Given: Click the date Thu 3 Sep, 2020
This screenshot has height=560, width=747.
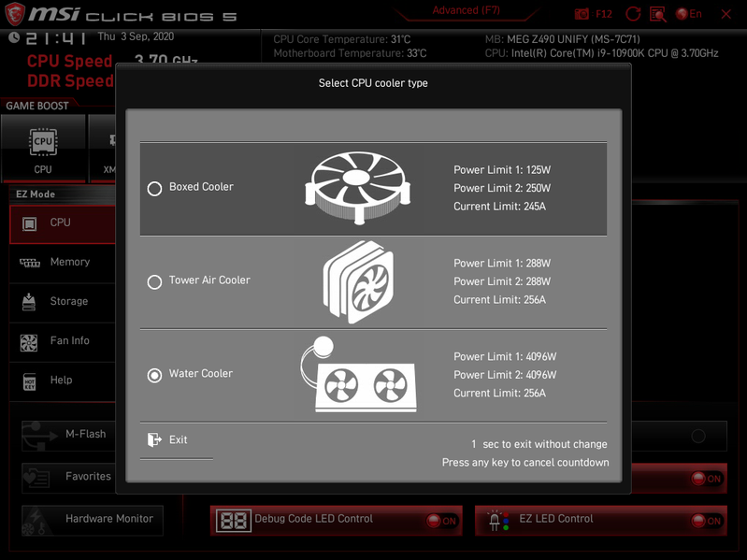Looking at the screenshot, I should pyautogui.click(x=136, y=36).
